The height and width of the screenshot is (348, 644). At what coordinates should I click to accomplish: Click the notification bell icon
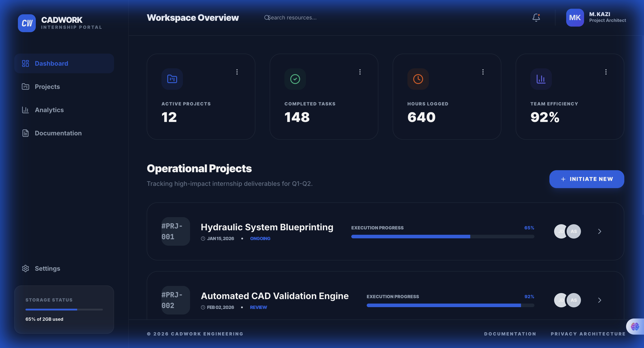536,17
